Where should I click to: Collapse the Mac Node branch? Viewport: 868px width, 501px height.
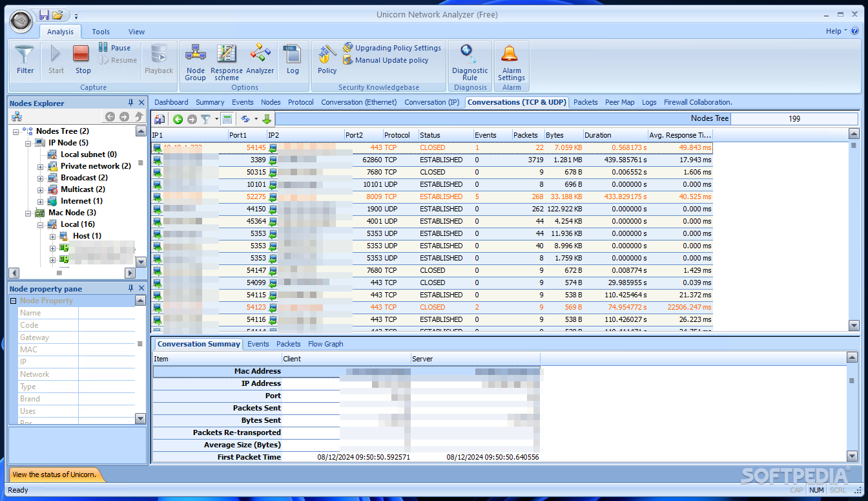(28, 213)
